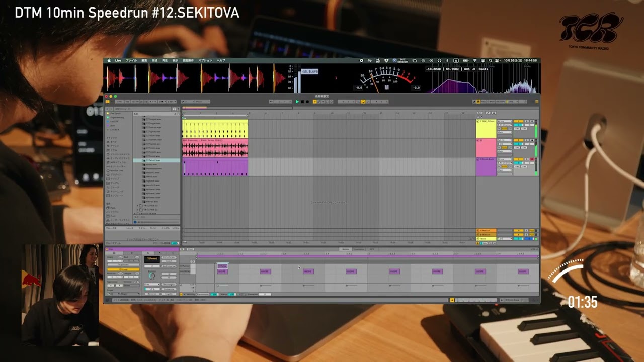644x362 pixels.
Task: Select the Fav Synth collection
Action: tap(114, 113)
